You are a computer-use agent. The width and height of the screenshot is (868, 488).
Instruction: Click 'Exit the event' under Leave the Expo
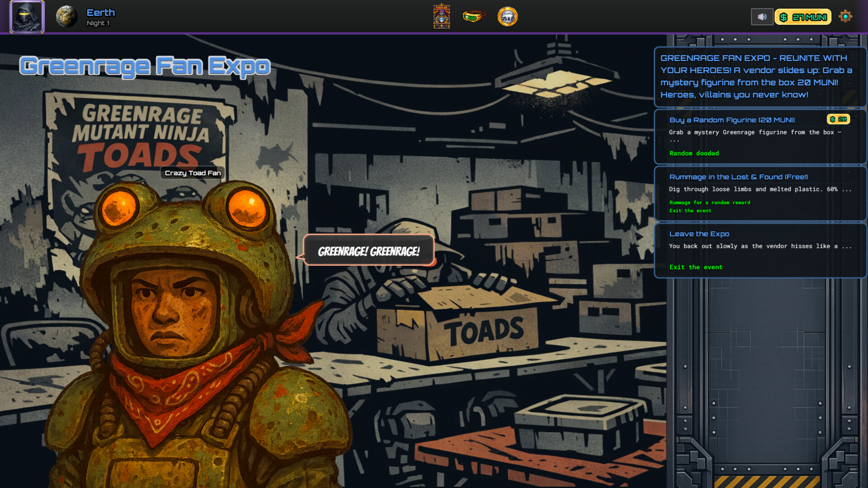click(x=696, y=267)
